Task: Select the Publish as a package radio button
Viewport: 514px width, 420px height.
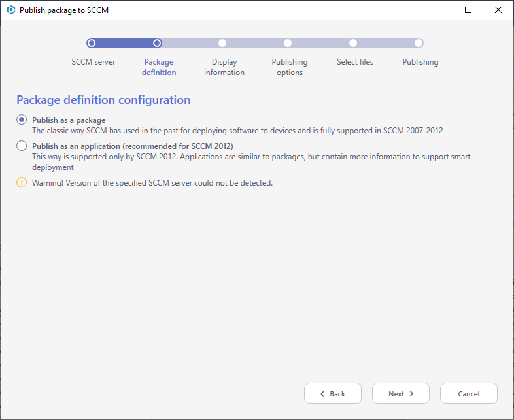Action: tap(22, 120)
